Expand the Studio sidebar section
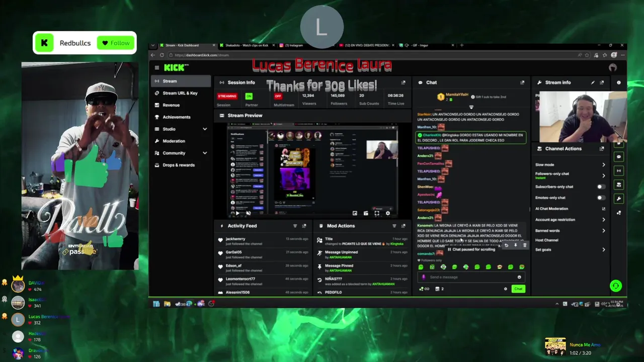Viewport: 644px width, 362px height. coord(205,129)
